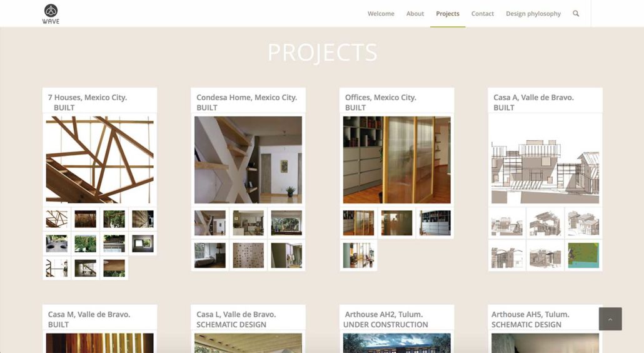Open Casa A main sketch image
644x353 pixels.
(x=545, y=160)
